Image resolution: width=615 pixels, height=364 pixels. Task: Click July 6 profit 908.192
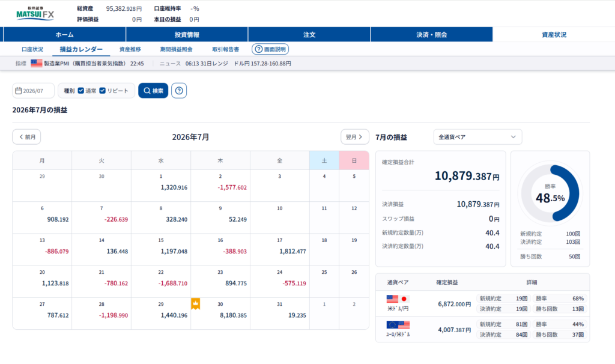point(58,219)
